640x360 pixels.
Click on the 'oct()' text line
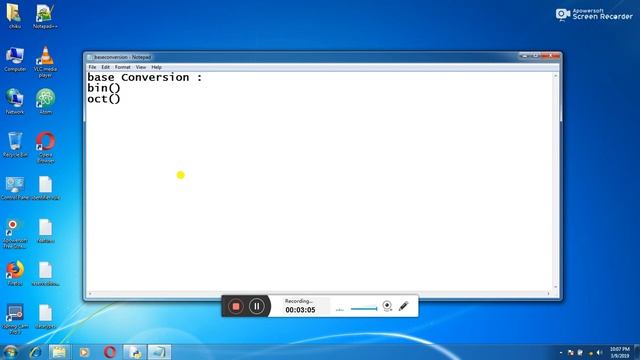[x=104, y=99]
